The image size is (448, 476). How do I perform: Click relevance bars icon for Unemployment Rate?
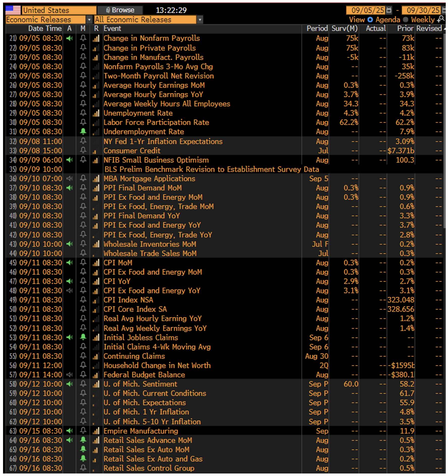(x=96, y=113)
